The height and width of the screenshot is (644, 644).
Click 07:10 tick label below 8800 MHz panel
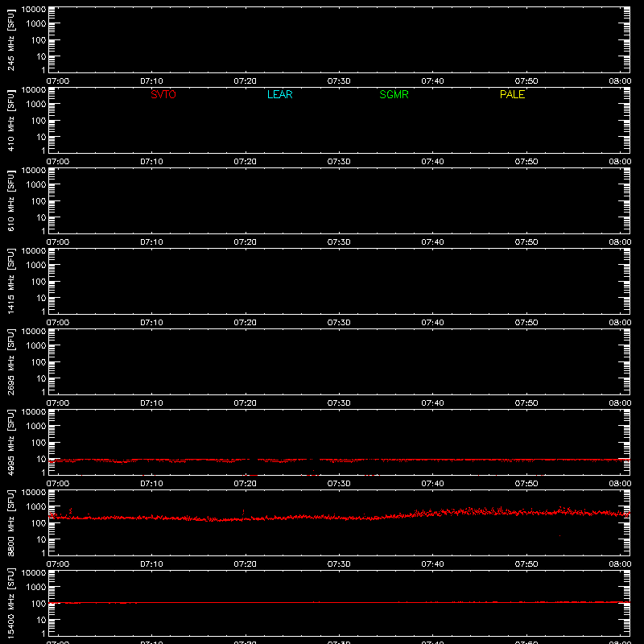click(151, 564)
